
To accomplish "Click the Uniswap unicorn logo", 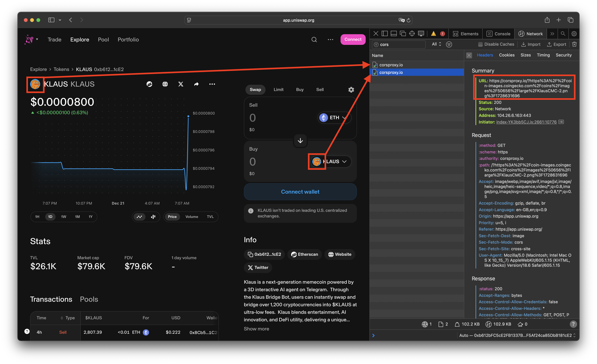I will (29, 39).
